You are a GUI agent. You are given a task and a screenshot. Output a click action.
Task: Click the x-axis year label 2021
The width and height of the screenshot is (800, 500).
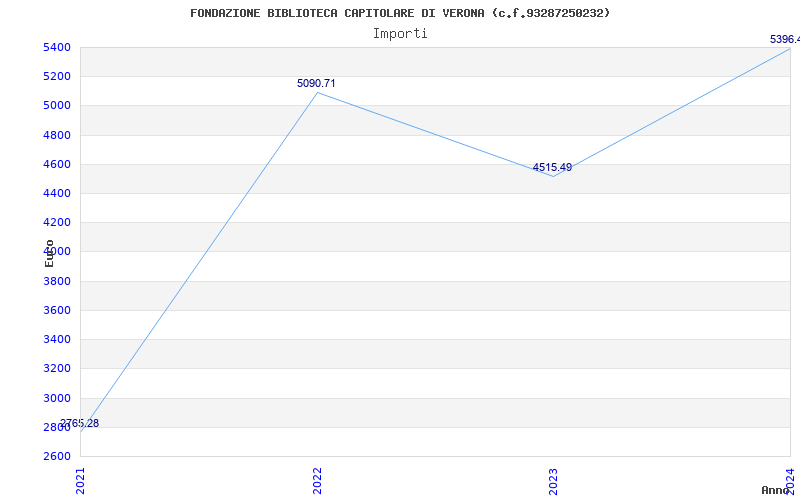click(x=81, y=481)
